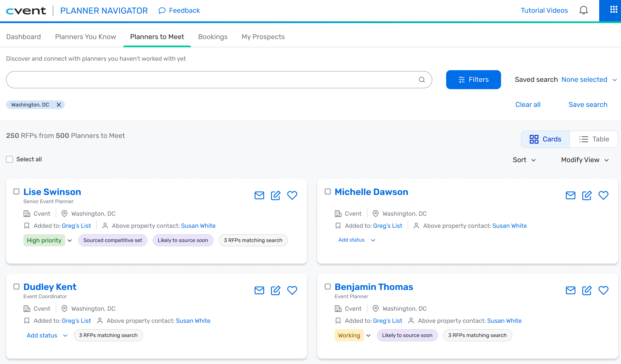This screenshot has height=364, width=621.
Task: Remove the Washington, DC filter chip
Action: [x=59, y=105]
